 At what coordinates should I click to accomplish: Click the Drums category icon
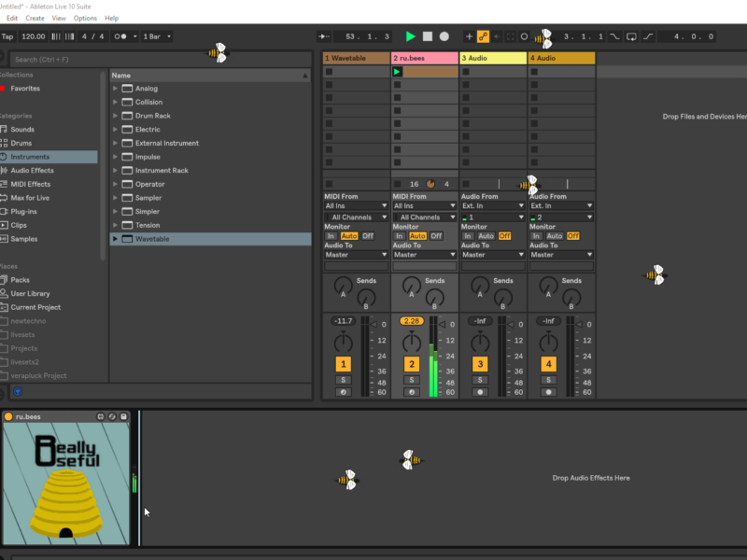tap(4, 143)
